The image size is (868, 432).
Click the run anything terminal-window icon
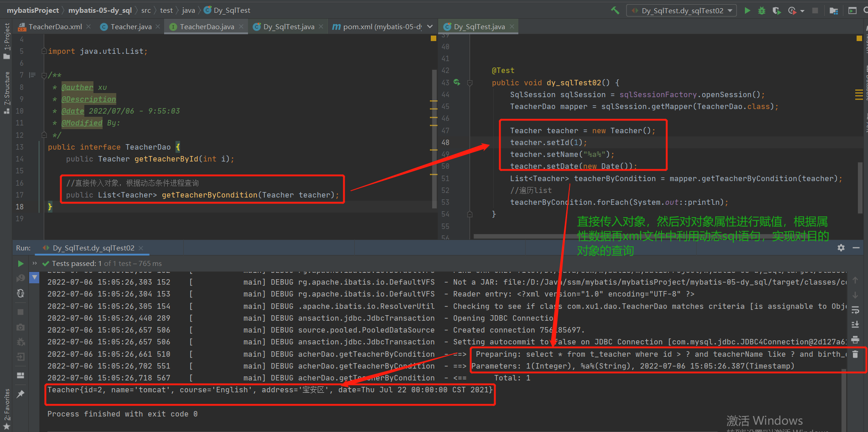852,10
